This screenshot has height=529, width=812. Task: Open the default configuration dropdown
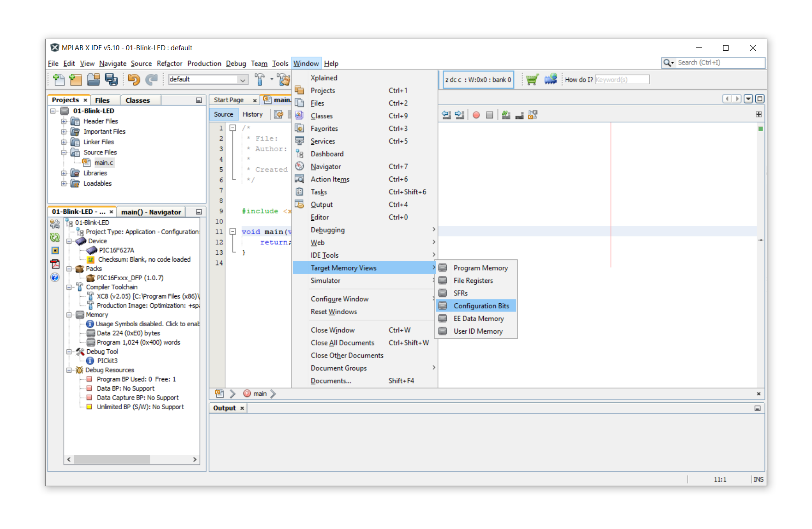(x=243, y=80)
